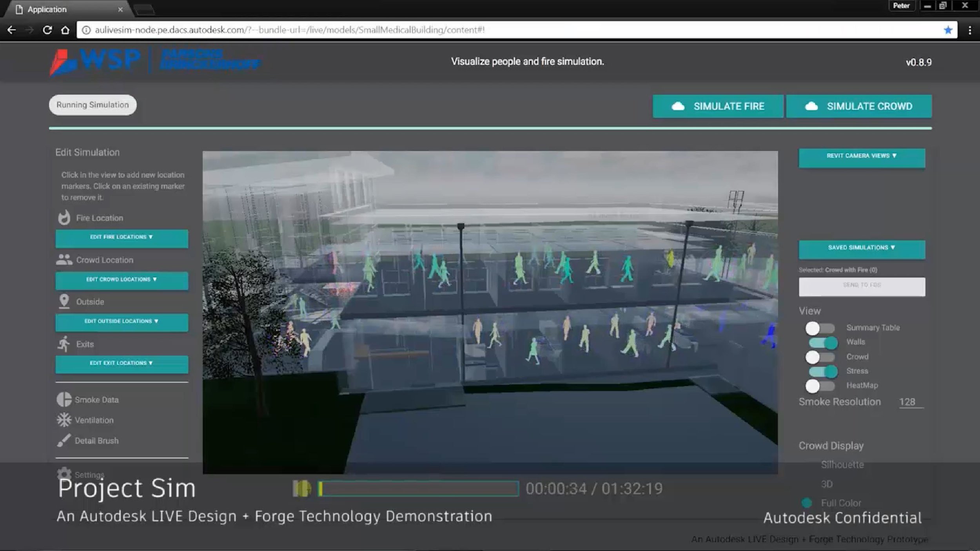Click the 'Edit Simulation' heading
Image resolution: width=980 pixels, height=551 pixels.
point(87,152)
